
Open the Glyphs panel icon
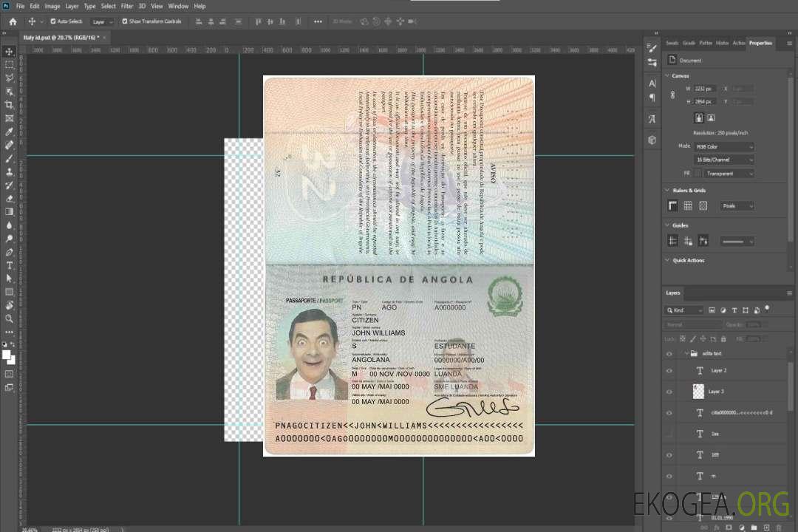coord(652,119)
